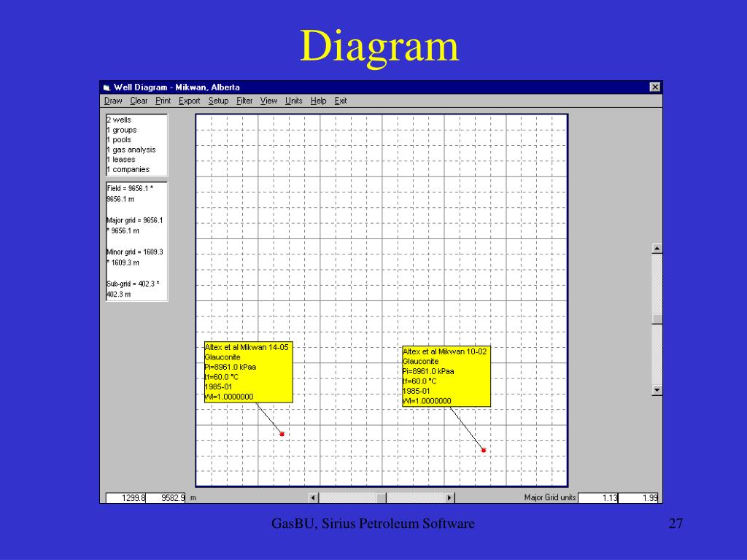Click the Altex et al Mikwan 10-02 label
Viewport: 747px width, 560px height.
tap(446, 376)
